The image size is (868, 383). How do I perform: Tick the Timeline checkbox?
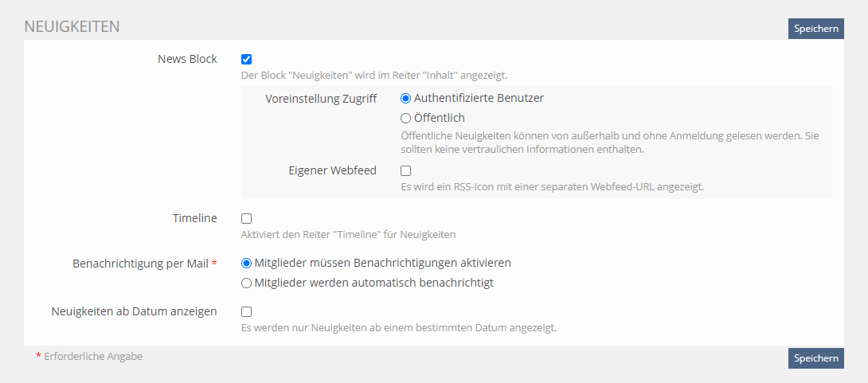247,218
